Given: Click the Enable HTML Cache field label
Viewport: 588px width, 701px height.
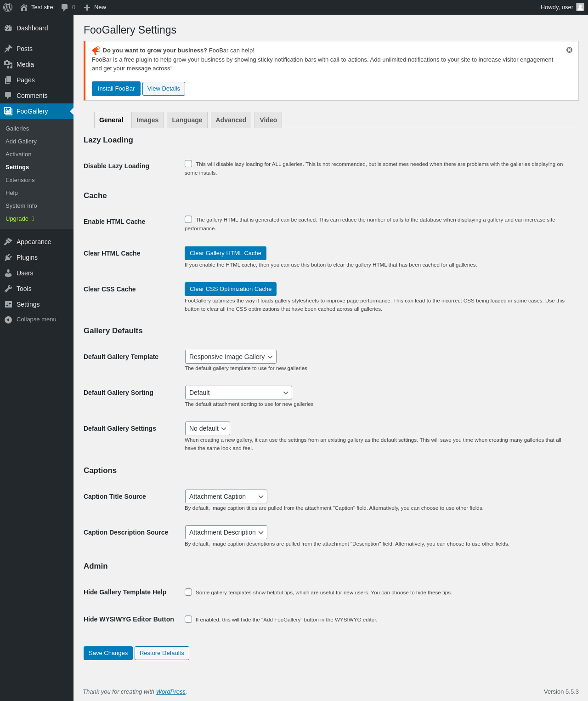Looking at the screenshot, I should [114, 222].
